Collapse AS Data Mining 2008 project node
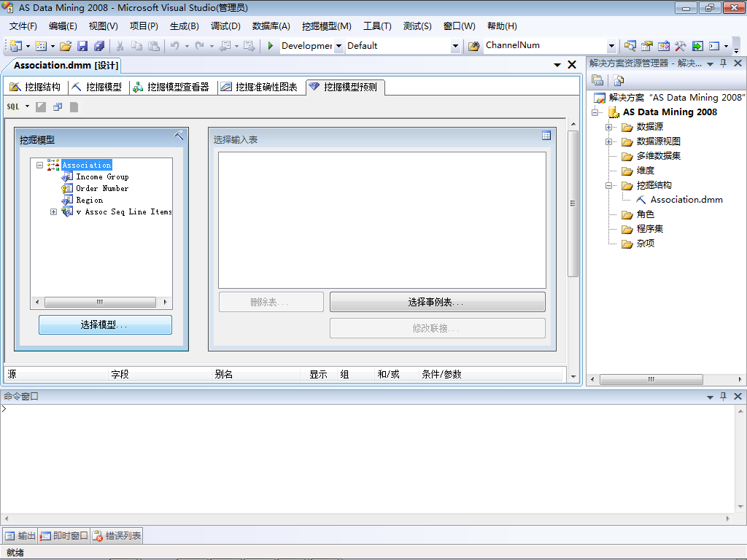 pos(595,112)
